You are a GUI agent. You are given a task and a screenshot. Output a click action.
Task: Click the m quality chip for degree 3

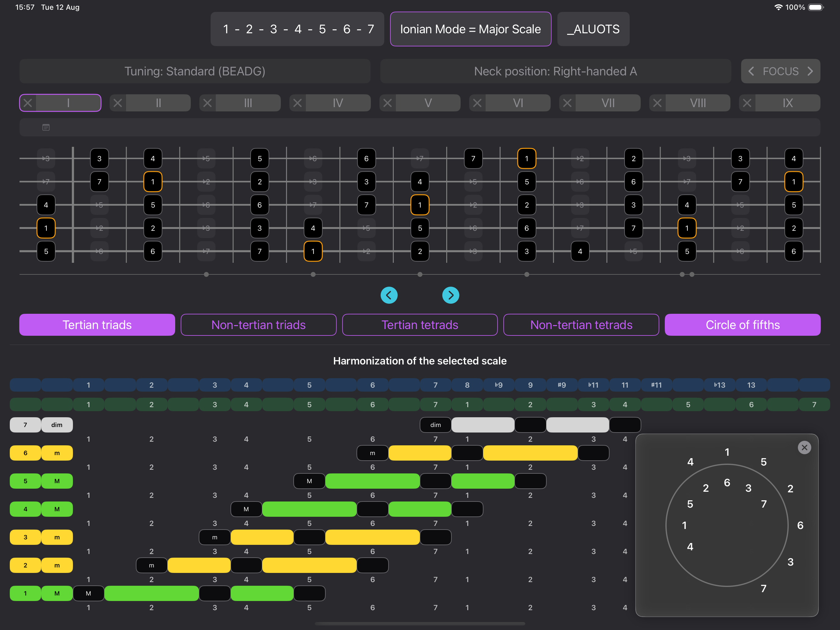pyautogui.click(x=57, y=537)
